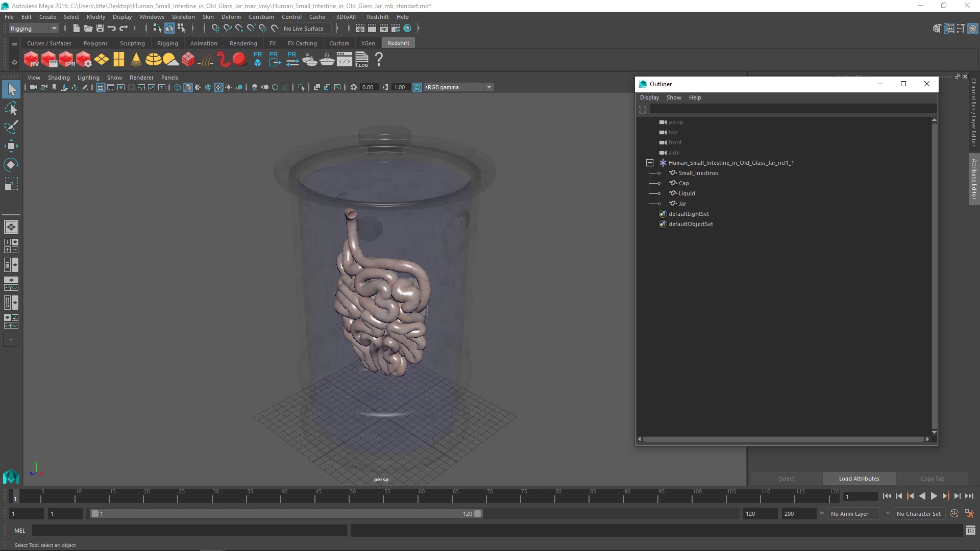
Task: Click frame 60 on the time slider
Action: (421, 495)
